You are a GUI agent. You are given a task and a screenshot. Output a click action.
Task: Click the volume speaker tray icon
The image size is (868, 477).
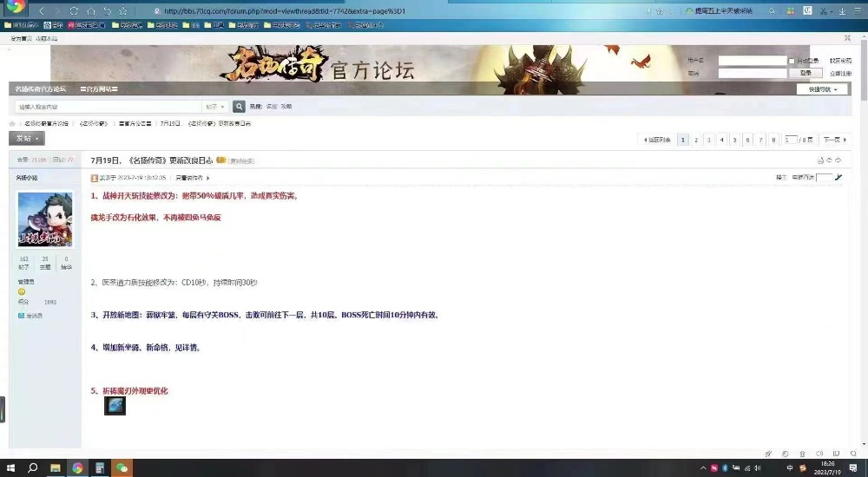(x=758, y=468)
